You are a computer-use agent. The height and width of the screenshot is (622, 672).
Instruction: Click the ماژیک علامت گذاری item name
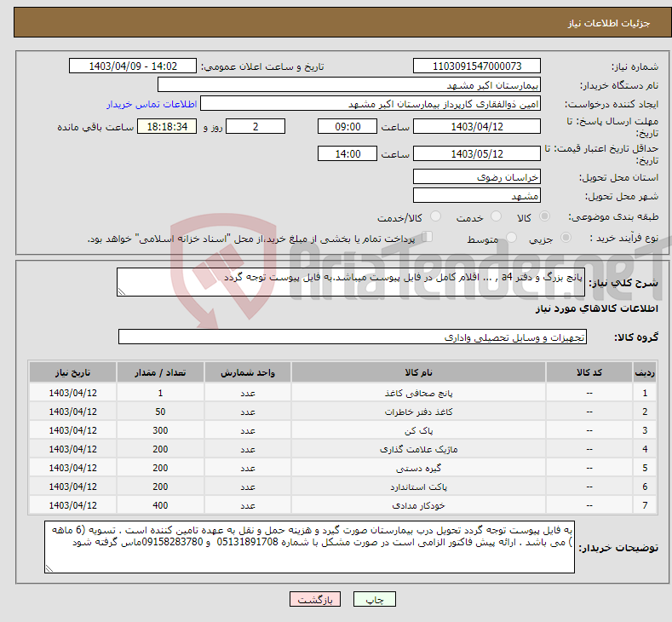coord(418,449)
